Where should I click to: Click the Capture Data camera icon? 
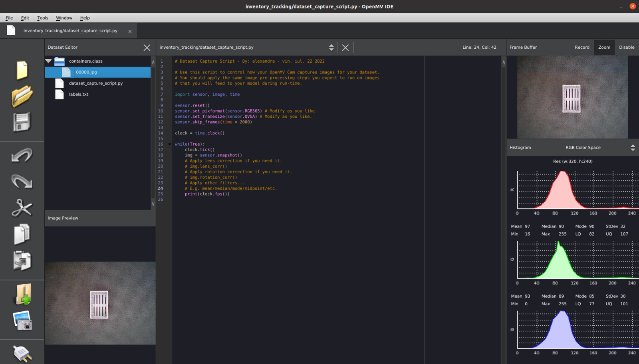point(22,320)
